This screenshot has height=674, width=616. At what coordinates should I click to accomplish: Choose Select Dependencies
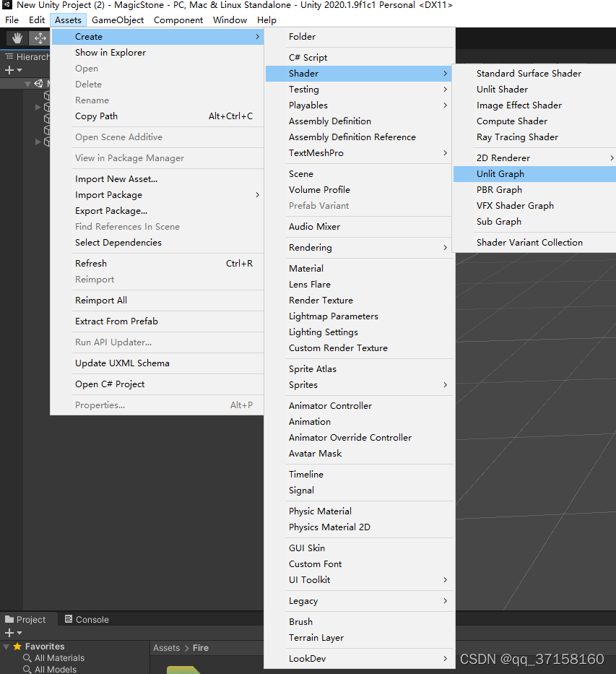pos(157,243)
